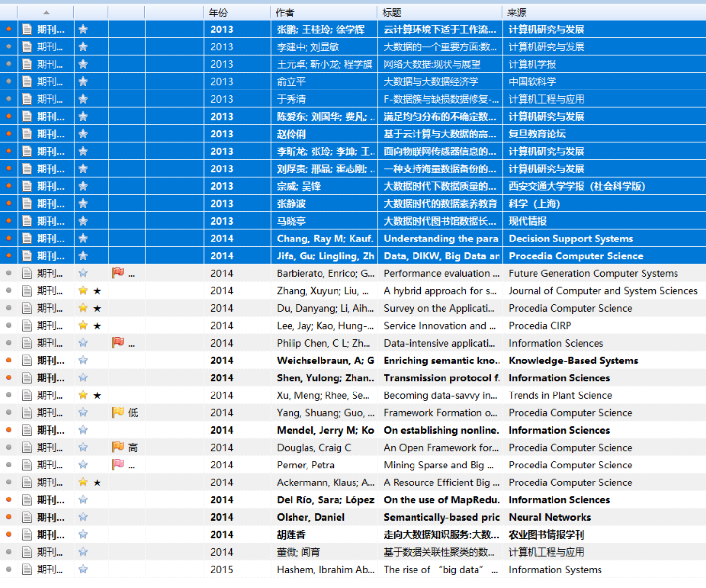Click the year '2015' in the Hashem row
Screen dimensions: 706x588
(222, 570)
